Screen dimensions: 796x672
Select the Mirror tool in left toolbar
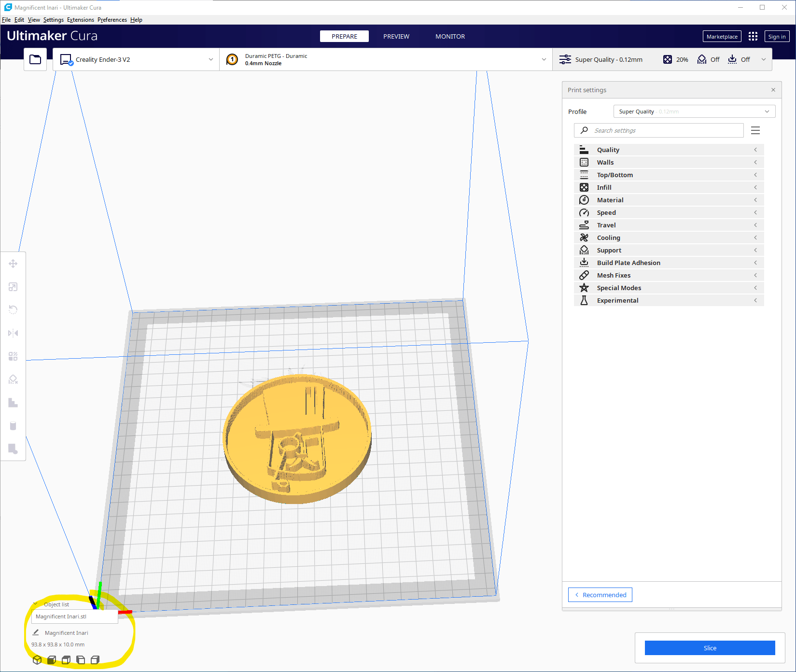point(13,333)
